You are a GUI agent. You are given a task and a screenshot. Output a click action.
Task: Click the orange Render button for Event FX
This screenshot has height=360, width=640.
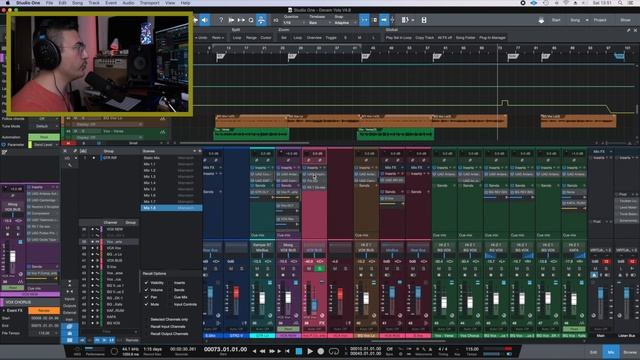(44, 310)
